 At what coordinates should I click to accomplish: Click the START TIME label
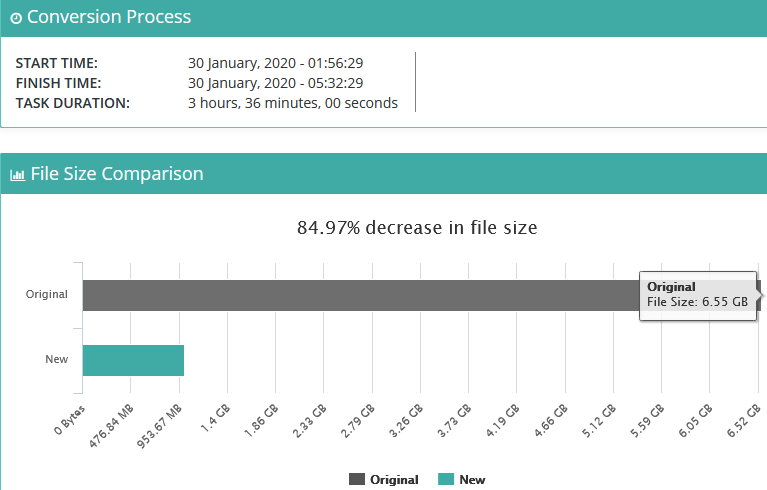coord(57,63)
